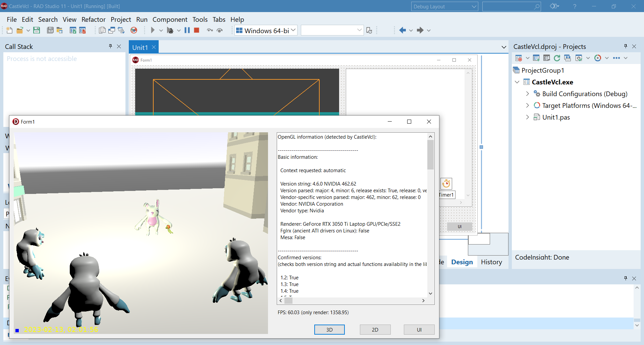Click the Run Without Debugging play icon
The width and height of the screenshot is (644, 345).
point(153,30)
